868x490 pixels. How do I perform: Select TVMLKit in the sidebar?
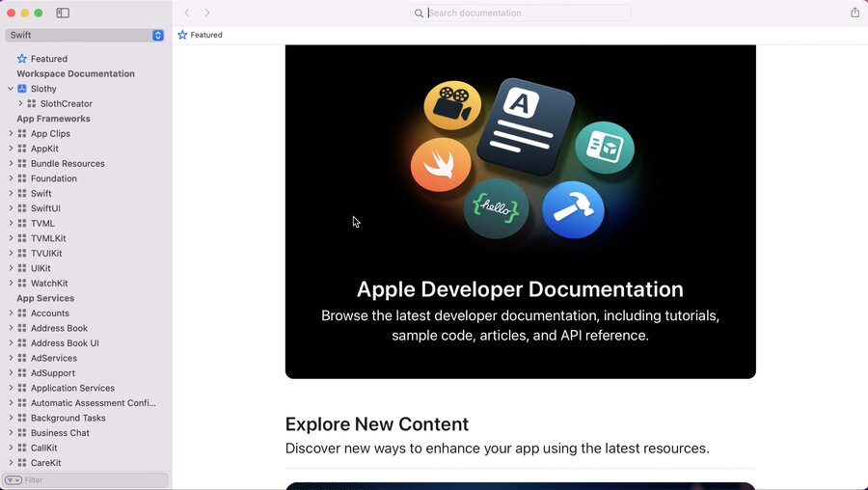click(x=48, y=238)
